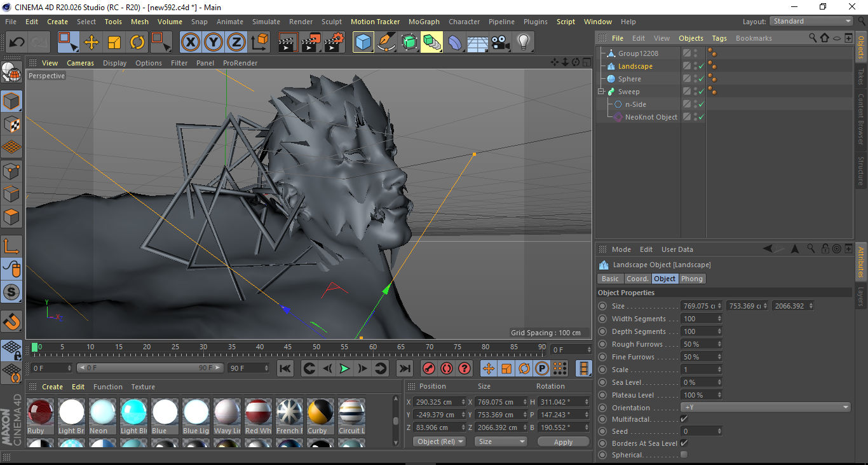Open the Simulate menu
Image resolution: width=868 pixels, height=465 pixels.
266,22
